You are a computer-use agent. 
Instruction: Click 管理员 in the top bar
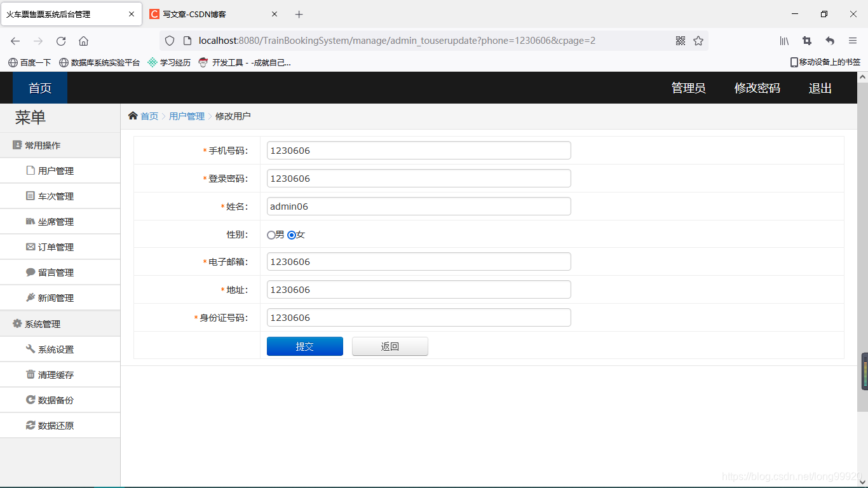pos(688,88)
